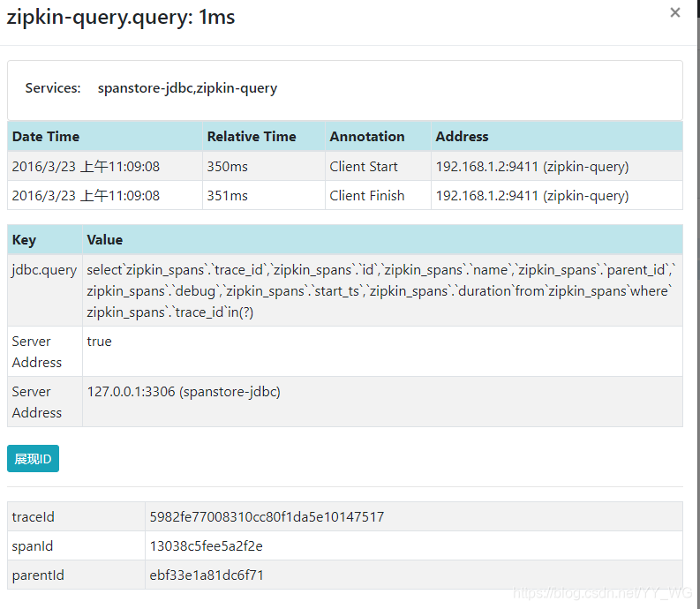Select services value spanstore-jdbc,zipkin-query
This screenshot has height=609, width=700.
187,88
